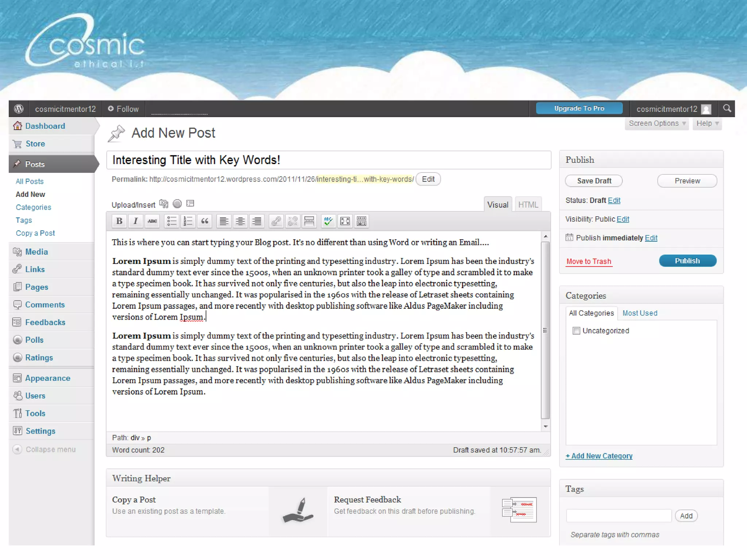Toggle fullscreen editing mode icon
Image resolution: width=747 pixels, height=560 pixels.
click(x=345, y=221)
